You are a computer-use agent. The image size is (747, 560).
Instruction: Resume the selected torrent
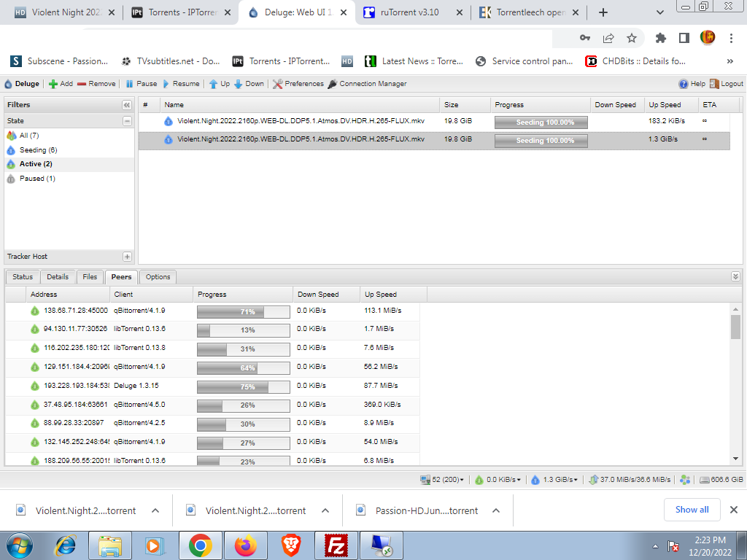(x=181, y=84)
